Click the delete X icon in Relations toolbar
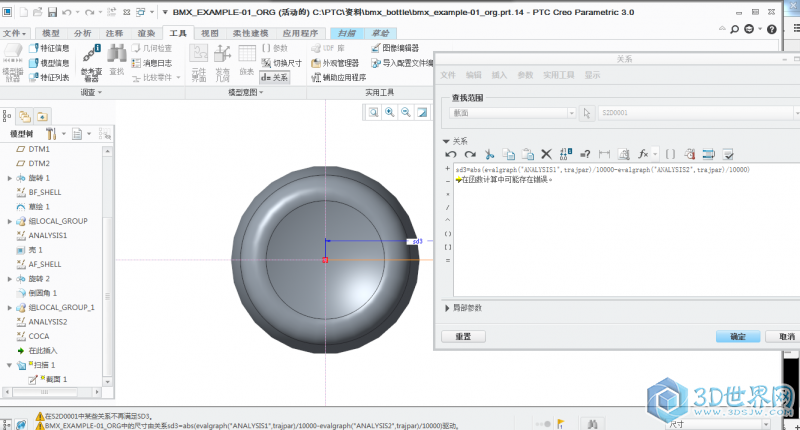The image size is (800, 430). click(546, 154)
